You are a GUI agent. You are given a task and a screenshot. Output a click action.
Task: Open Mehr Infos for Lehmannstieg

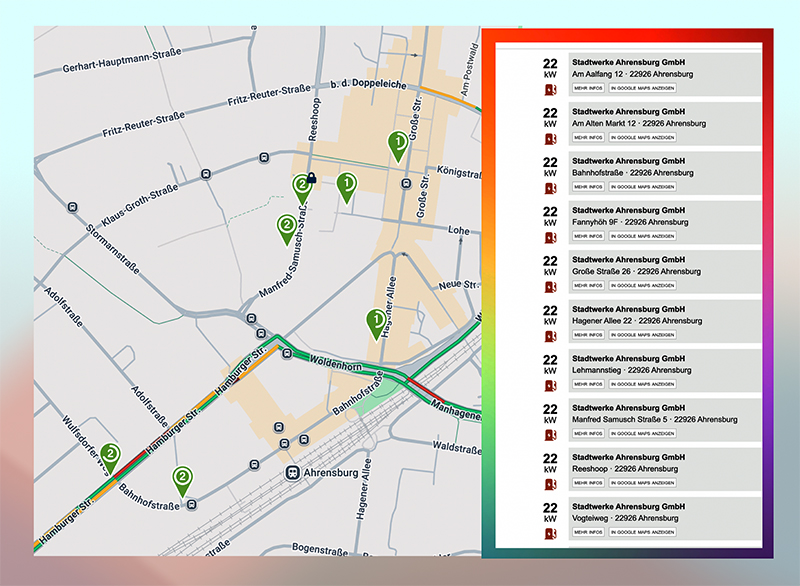tap(588, 384)
